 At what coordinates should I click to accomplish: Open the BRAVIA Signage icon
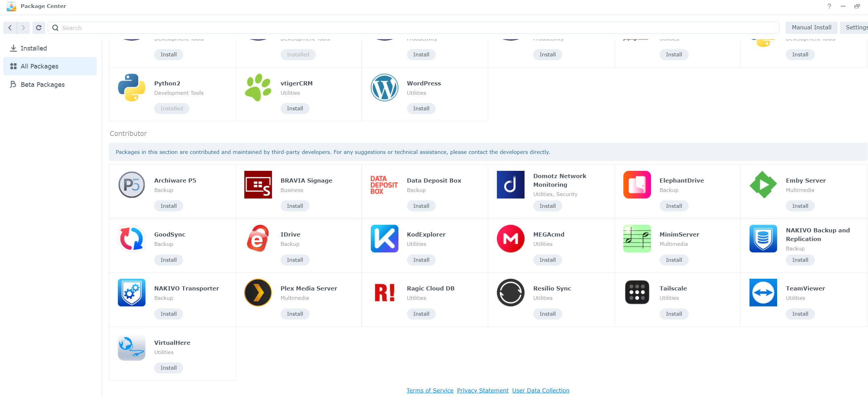pyautogui.click(x=258, y=185)
